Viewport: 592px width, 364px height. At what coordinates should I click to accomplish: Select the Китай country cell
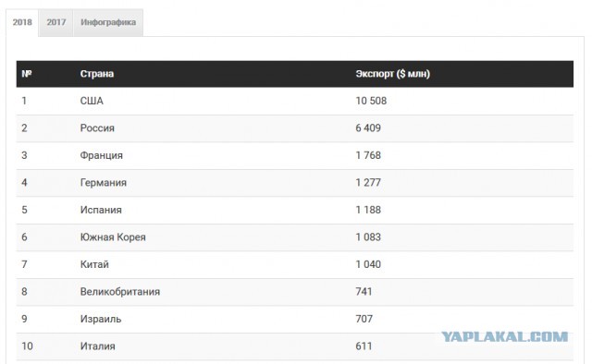point(94,264)
